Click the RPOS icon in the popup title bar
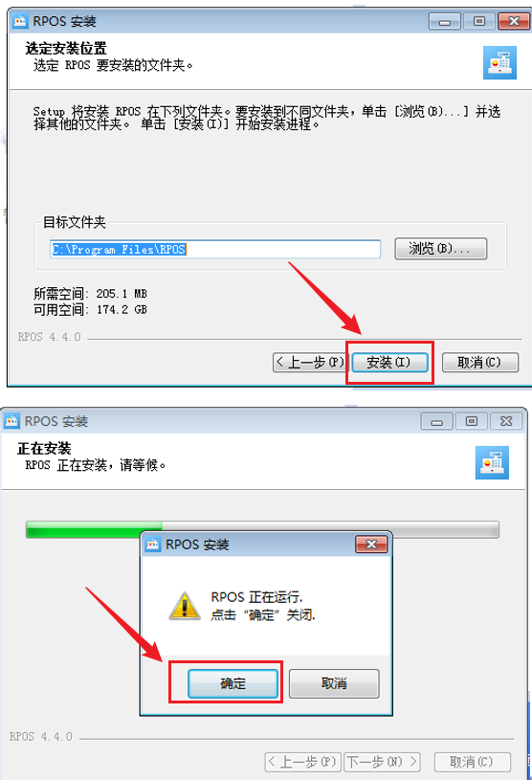 click(153, 545)
